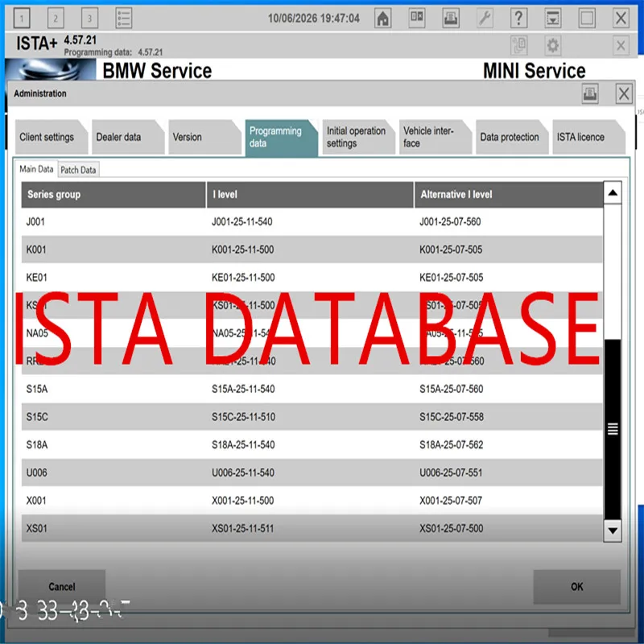
Task: Switch to Data protection tab
Action: tap(512, 137)
